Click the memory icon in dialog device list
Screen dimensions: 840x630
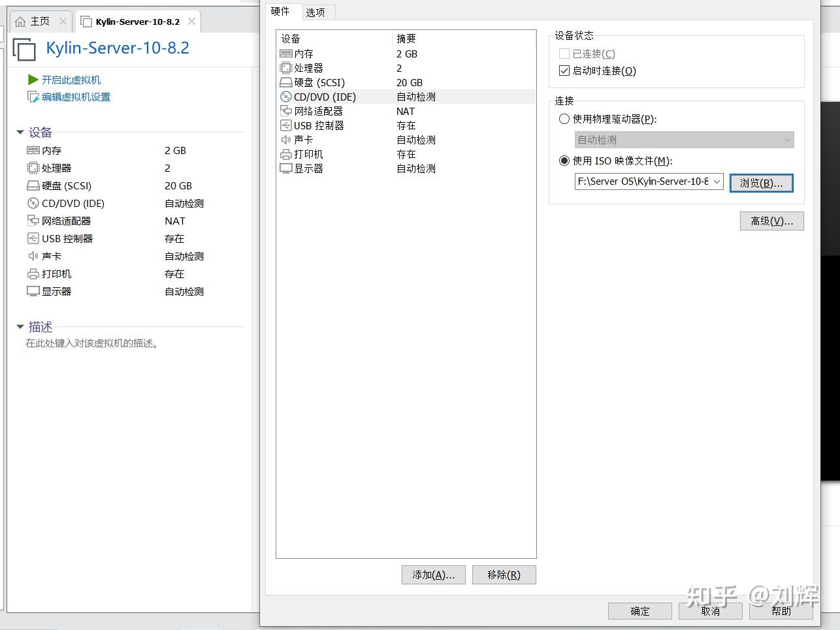(285, 54)
